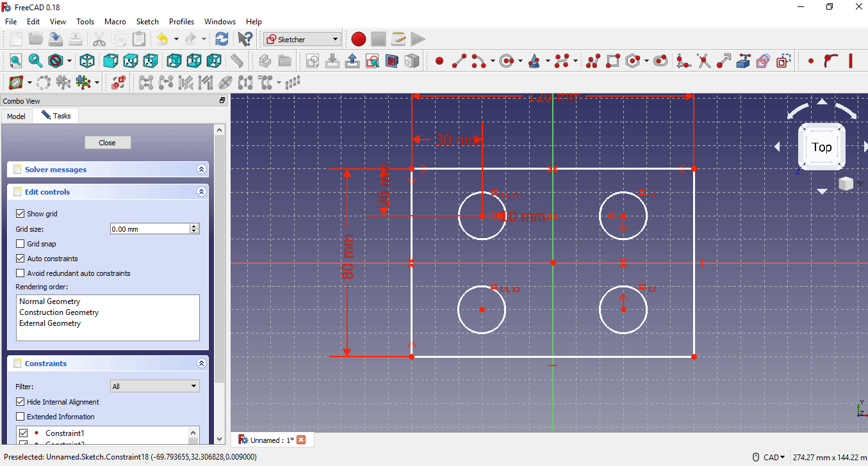
Task: Close the Unnamed document tab
Action: (x=301, y=440)
